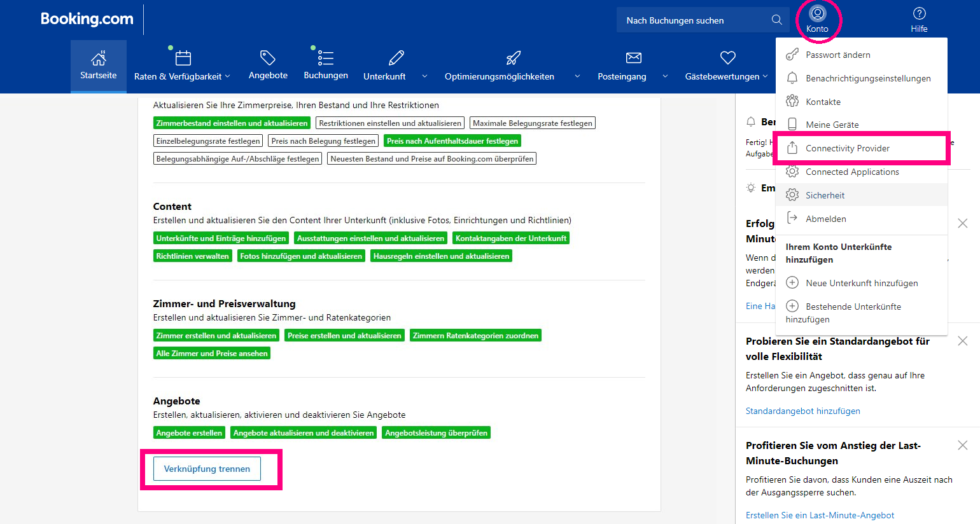
Task: Click Kontaktangaben der Unterkunft tag
Action: (x=511, y=238)
